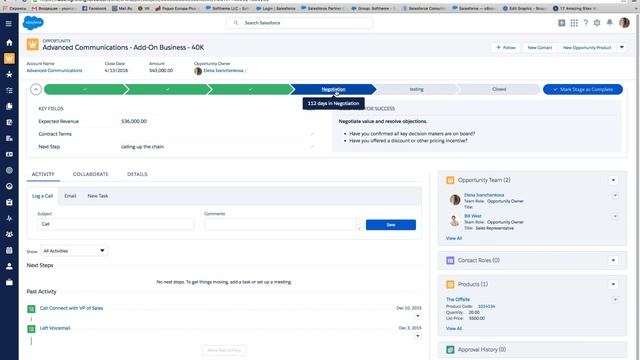This screenshot has width=640, height=360.
Task: Click the Products panel icon
Action: point(450,284)
